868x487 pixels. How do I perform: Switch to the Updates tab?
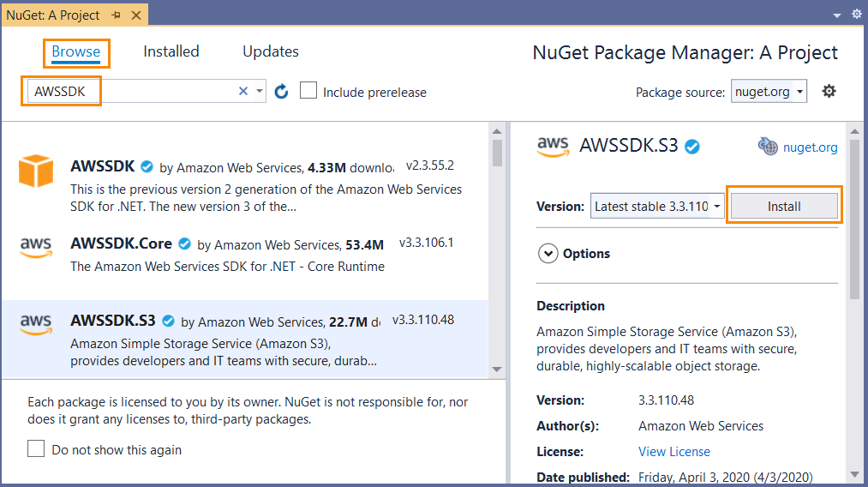point(271,51)
